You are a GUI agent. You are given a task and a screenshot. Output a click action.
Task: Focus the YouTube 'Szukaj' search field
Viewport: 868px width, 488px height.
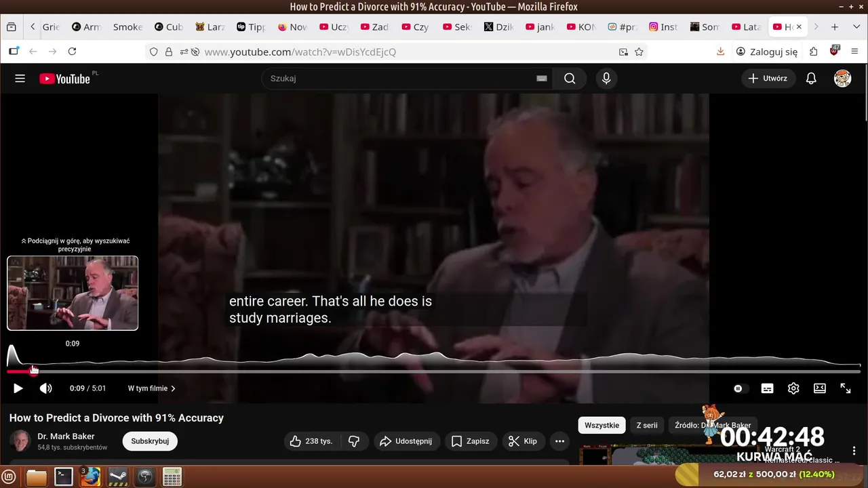(x=407, y=79)
